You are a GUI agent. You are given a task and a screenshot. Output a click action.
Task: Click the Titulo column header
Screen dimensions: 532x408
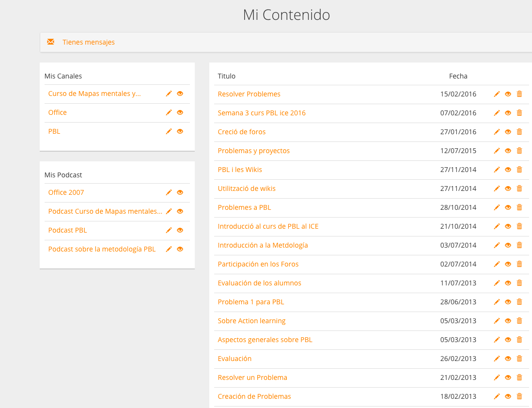click(x=227, y=77)
